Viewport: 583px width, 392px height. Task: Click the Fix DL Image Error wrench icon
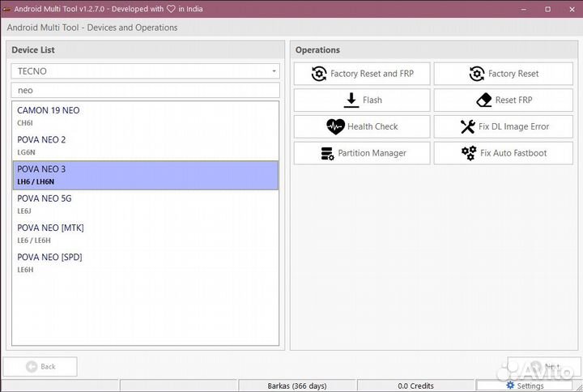(x=468, y=126)
